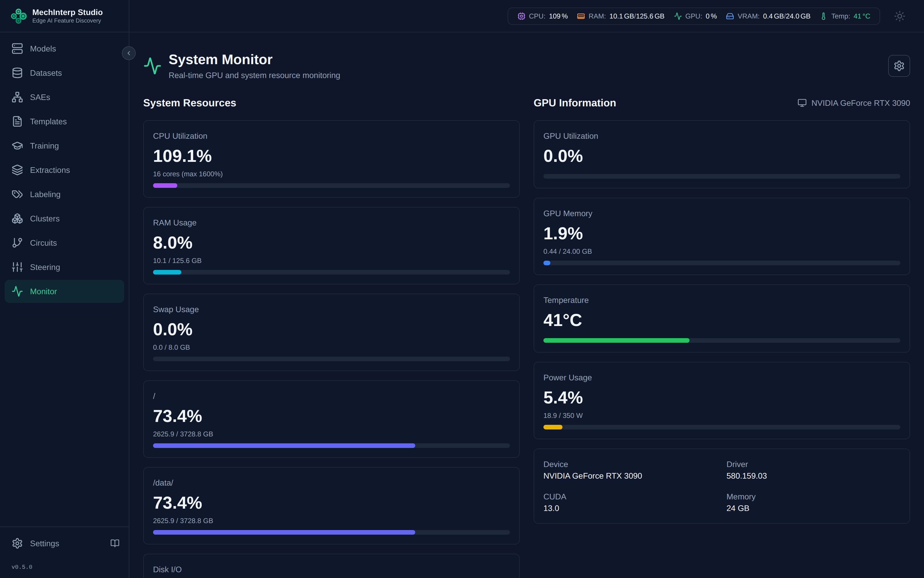Open monitor settings gear button
Viewport: 924px width, 578px height.
899,66
